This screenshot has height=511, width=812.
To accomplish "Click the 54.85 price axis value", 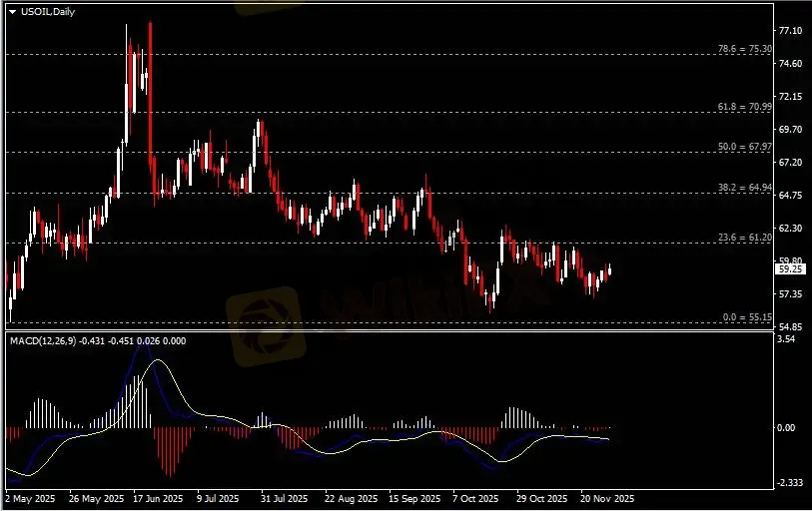I will [790, 326].
